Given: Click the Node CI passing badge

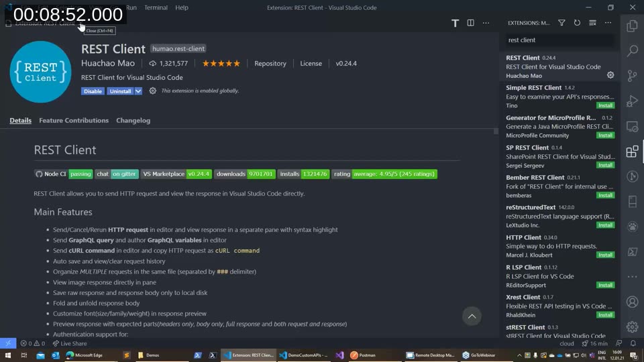Looking at the screenshot, I should [x=63, y=174].
